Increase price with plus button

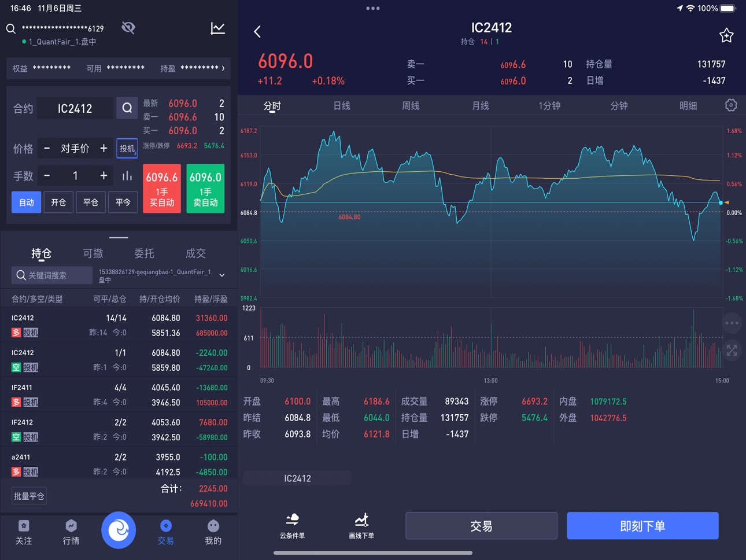104,149
